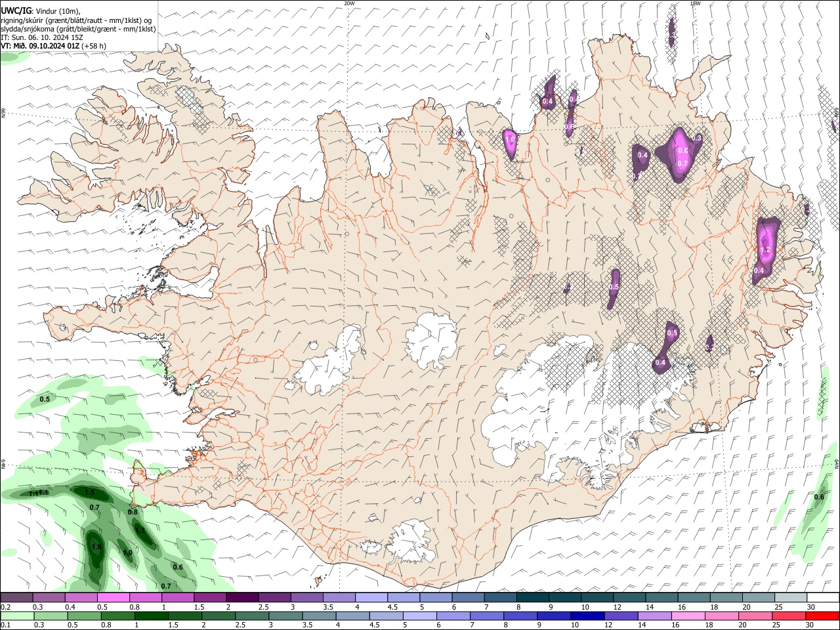
Task: Click the '0.6' value in the southeast offshore green patch
Action: pos(819,497)
